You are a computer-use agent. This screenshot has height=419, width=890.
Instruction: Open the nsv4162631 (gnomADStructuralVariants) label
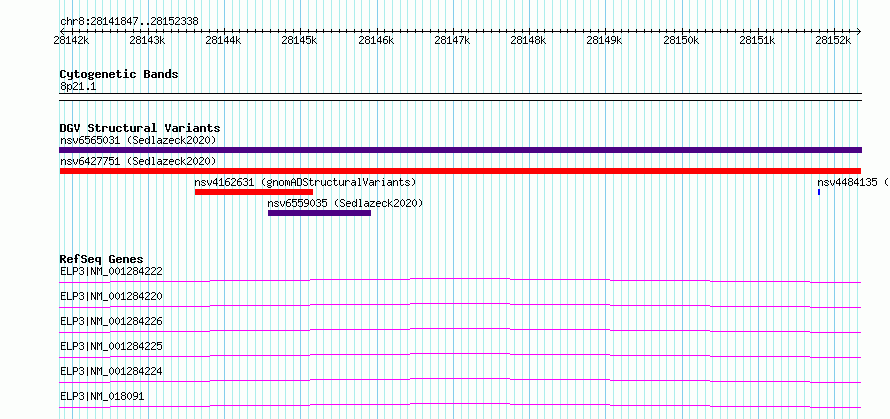click(x=305, y=182)
